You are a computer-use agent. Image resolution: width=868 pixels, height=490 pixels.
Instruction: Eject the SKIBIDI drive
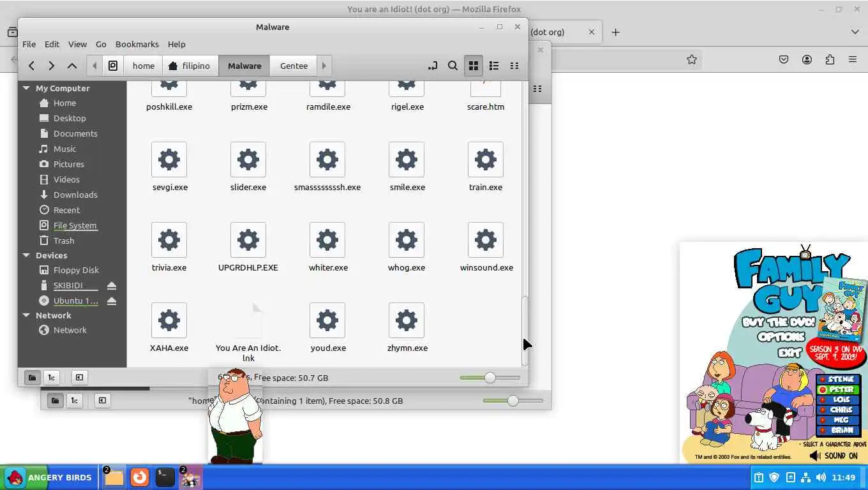pyautogui.click(x=112, y=285)
